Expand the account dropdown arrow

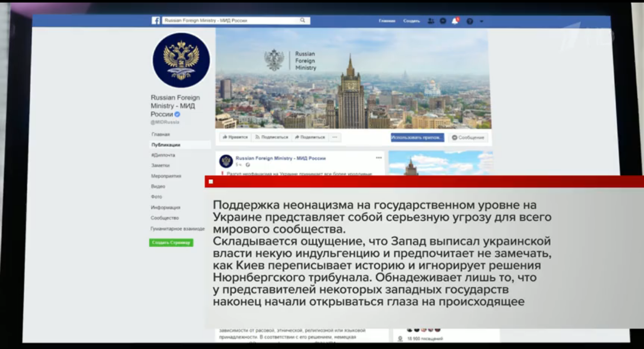(481, 21)
